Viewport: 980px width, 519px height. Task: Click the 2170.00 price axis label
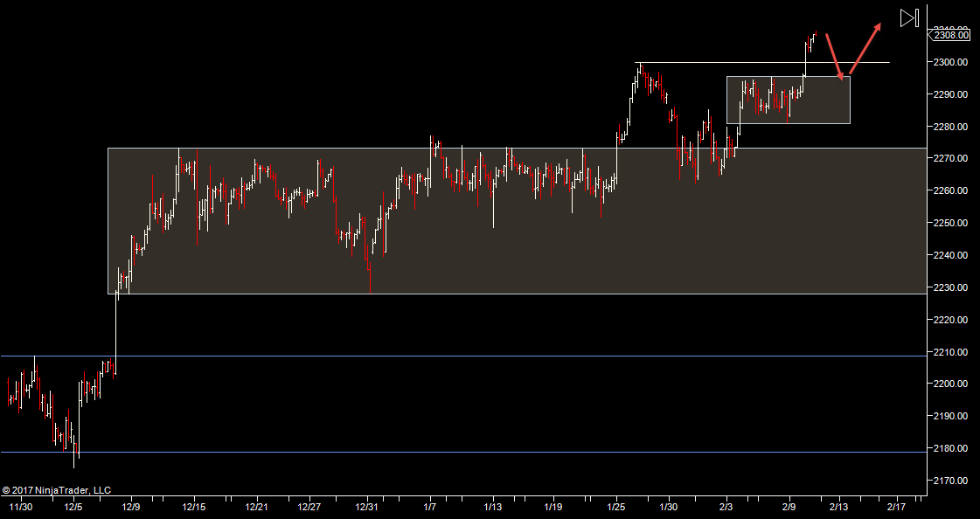[x=950, y=481]
